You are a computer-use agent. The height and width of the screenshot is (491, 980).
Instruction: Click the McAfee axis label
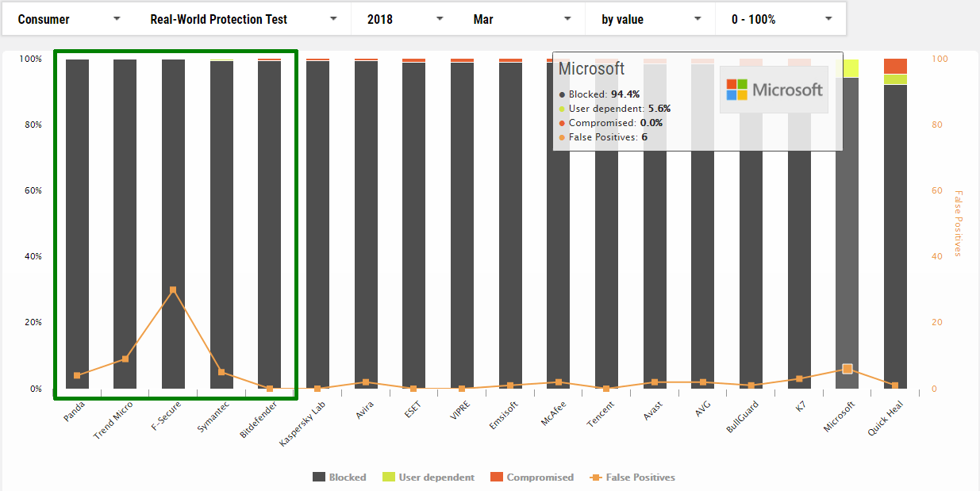554,414
